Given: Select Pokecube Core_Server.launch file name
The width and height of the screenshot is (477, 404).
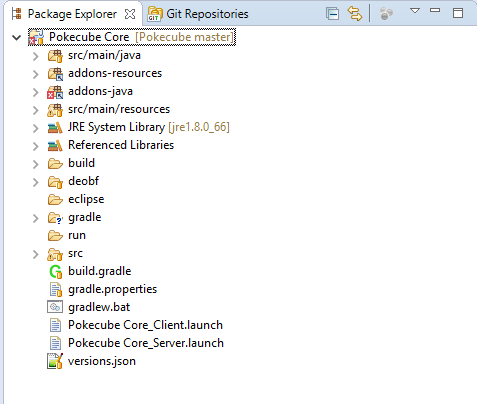Looking at the screenshot, I should 146,343.
